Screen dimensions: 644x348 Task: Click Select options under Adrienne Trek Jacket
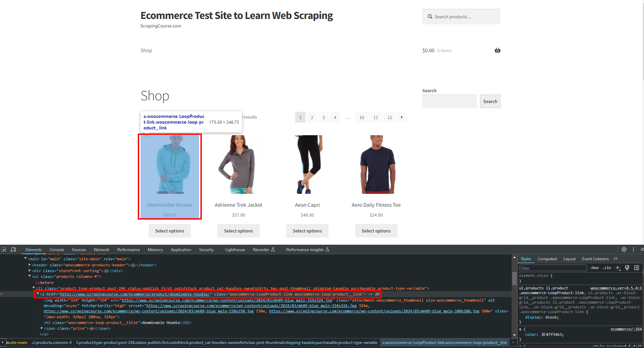(x=238, y=231)
